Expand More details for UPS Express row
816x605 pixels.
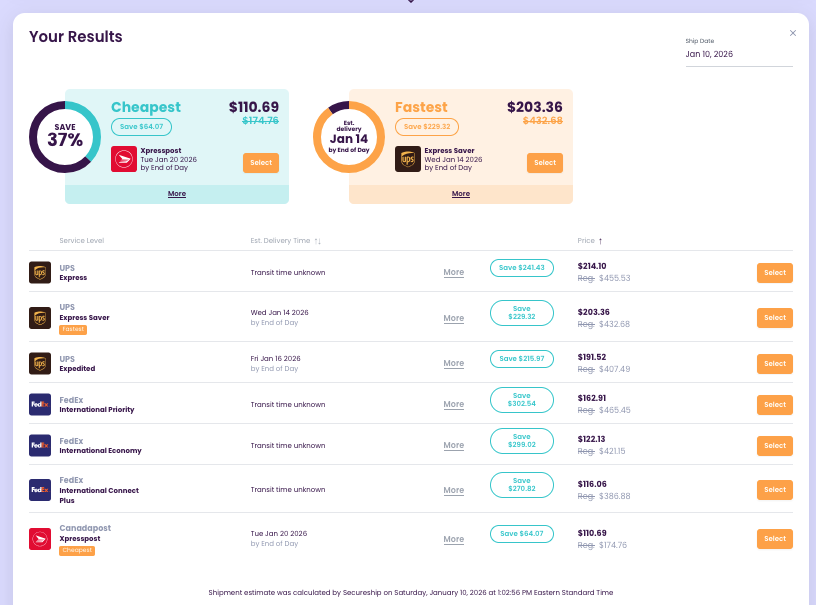click(453, 272)
